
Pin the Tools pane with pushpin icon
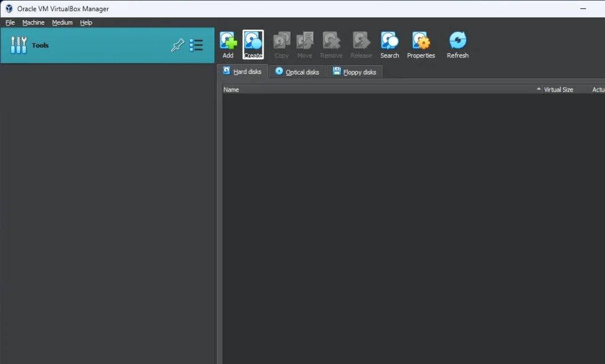178,45
